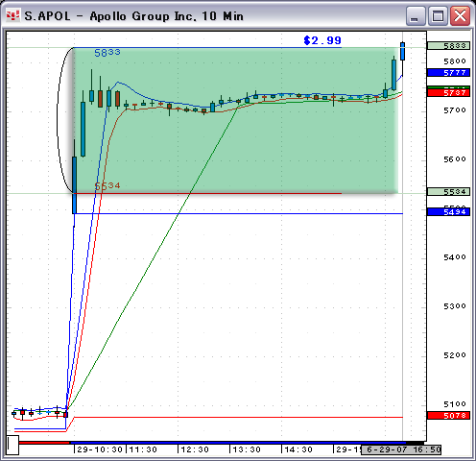Select the 5833 price marker on the scale
This screenshot has height=461, width=476.
(448, 46)
